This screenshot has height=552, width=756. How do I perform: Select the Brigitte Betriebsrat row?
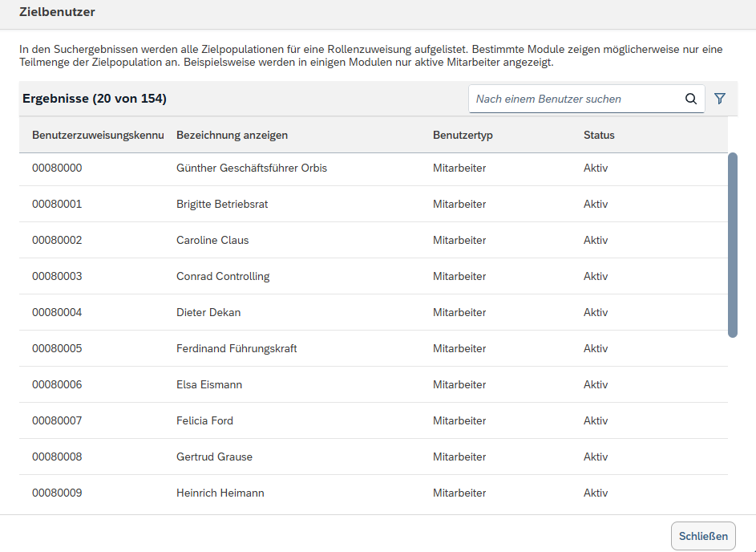click(x=222, y=204)
